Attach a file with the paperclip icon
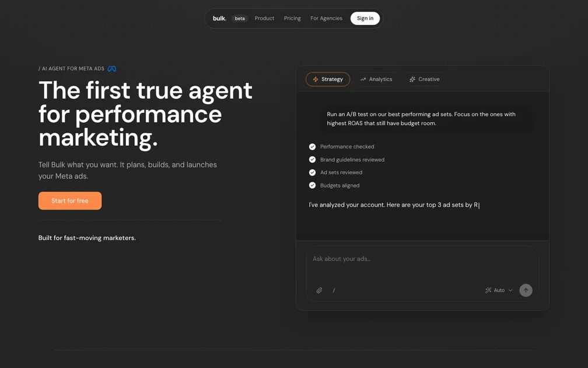This screenshot has height=368, width=588. click(319, 290)
